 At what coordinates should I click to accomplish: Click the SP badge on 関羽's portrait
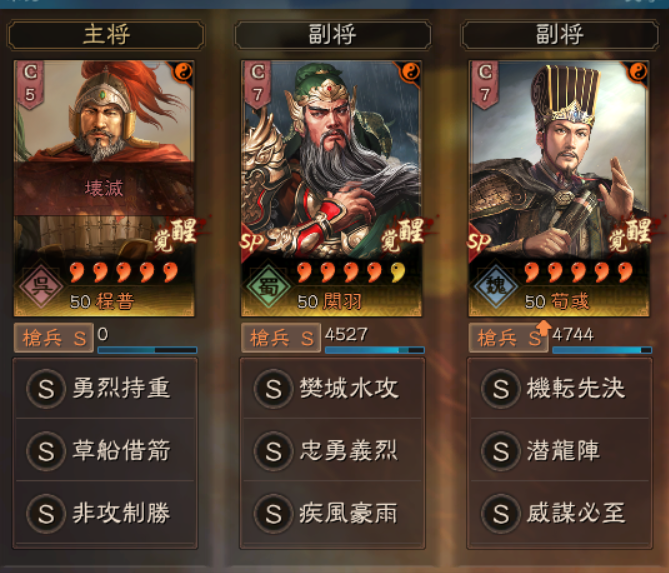click(252, 243)
